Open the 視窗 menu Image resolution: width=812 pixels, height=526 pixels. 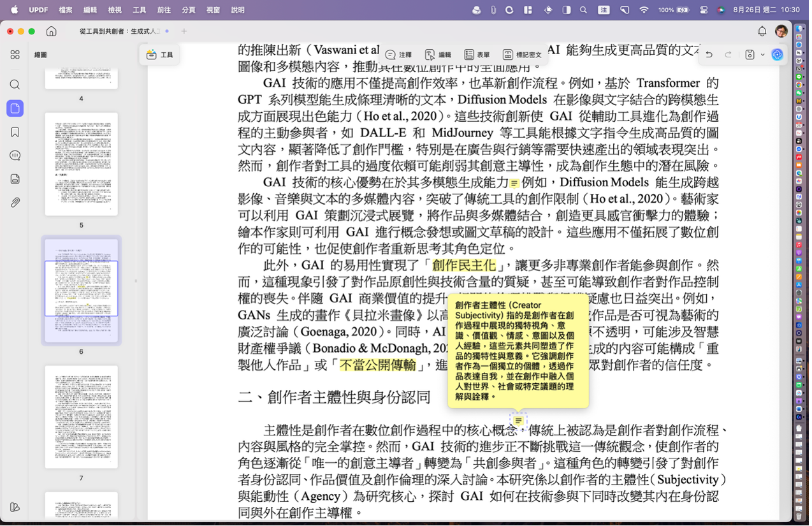(214, 10)
